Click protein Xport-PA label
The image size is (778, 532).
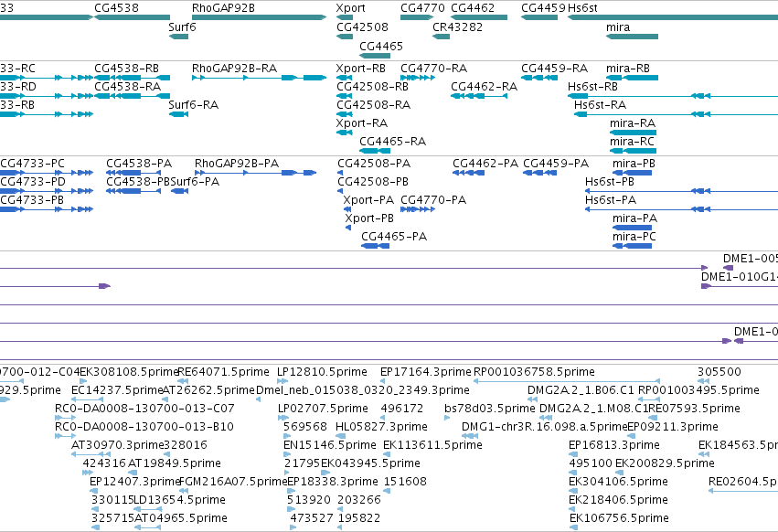pos(368,200)
